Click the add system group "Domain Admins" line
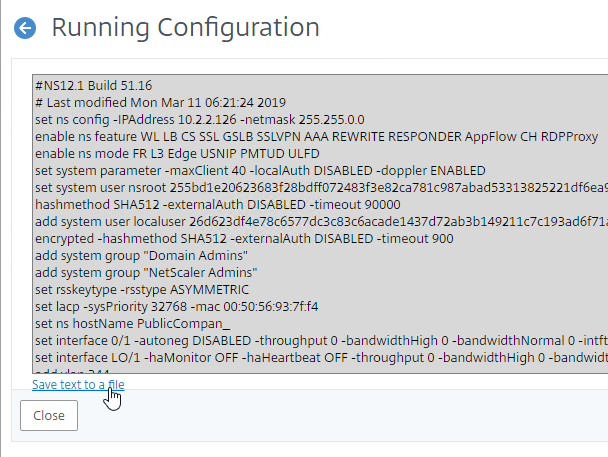 (142, 256)
